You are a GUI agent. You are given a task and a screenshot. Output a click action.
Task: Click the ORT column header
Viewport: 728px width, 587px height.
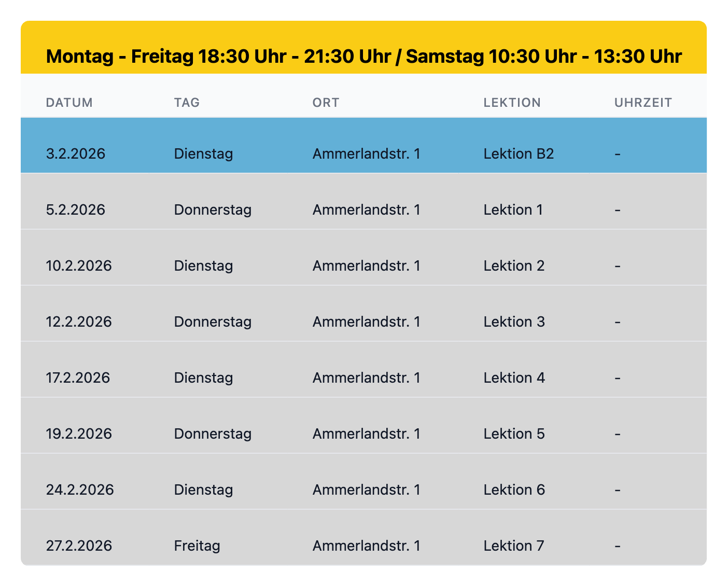tap(326, 103)
